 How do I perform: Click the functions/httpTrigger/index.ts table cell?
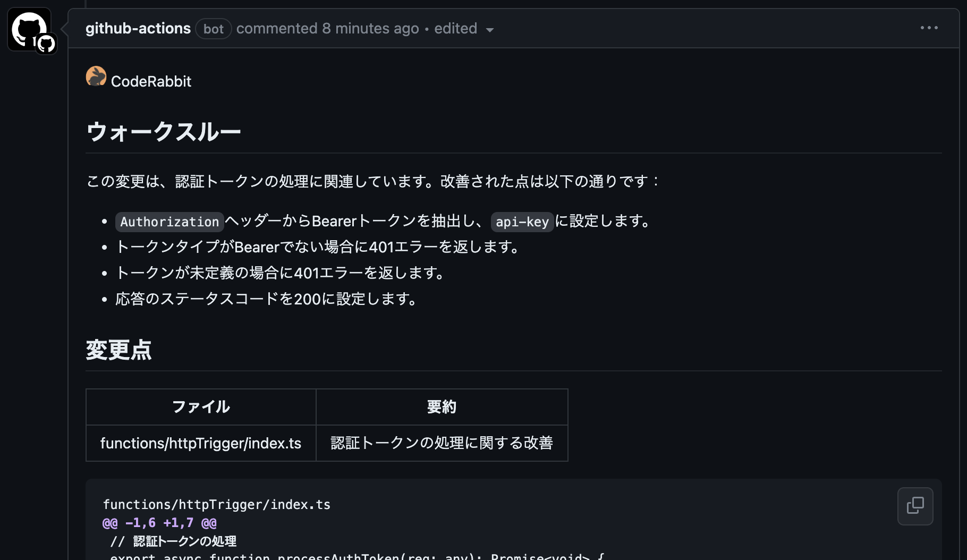201,443
